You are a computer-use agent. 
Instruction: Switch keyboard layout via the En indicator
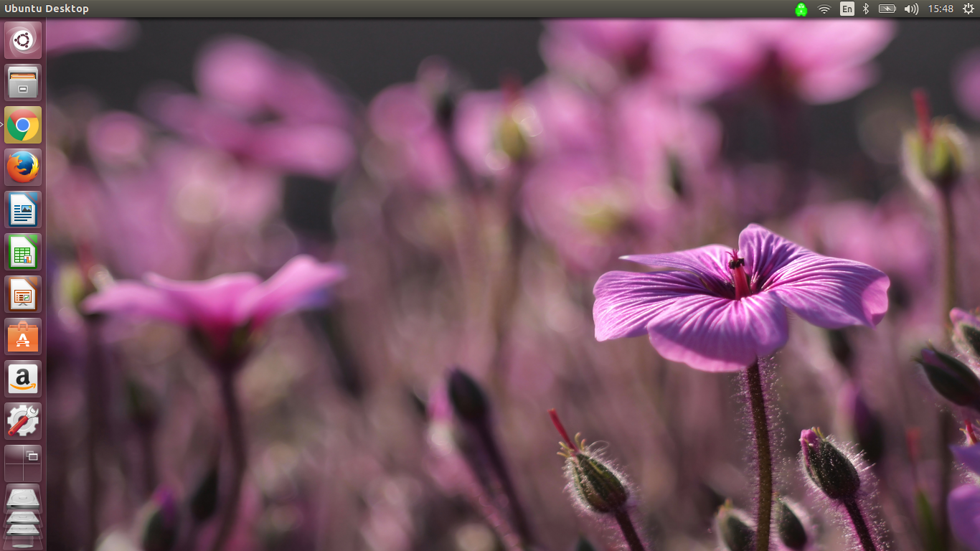[847, 9]
